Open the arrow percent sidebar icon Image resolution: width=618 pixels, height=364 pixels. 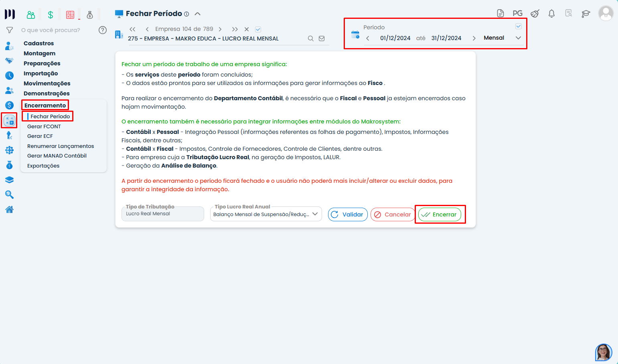9,135
